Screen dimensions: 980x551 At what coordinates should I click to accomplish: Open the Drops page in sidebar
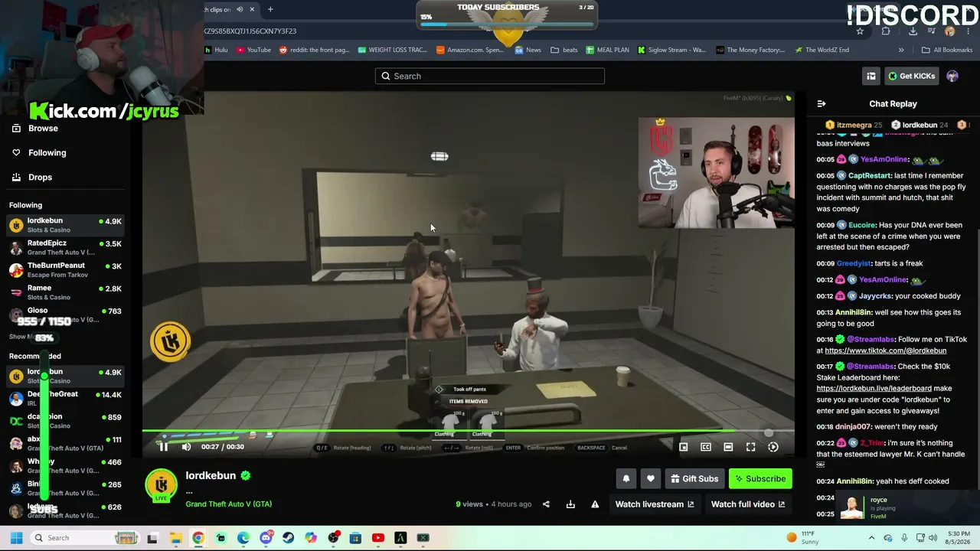(x=34, y=178)
